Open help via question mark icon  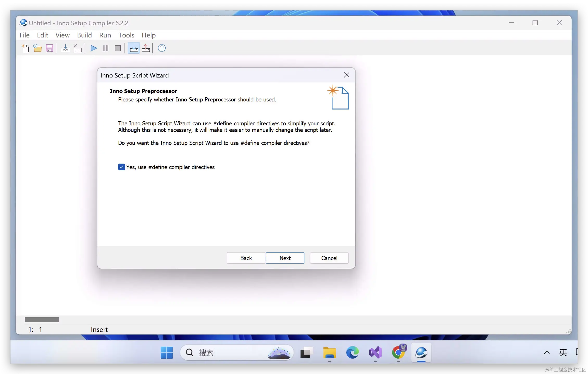(x=162, y=48)
